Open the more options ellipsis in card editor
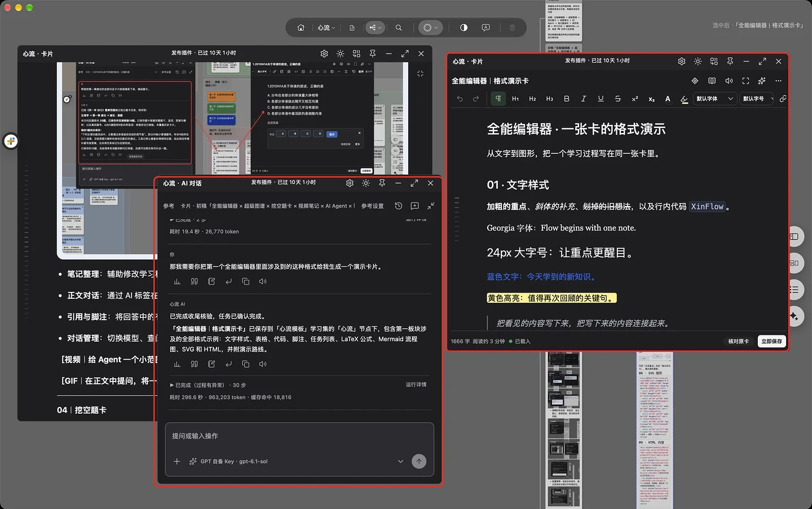Viewport: 812px width, 509px height. click(x=779, y=81)
